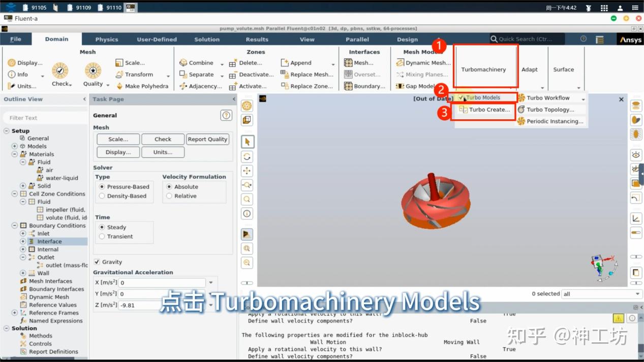
Task: Select water-liquid material in tree
Action: pos(62,178)
